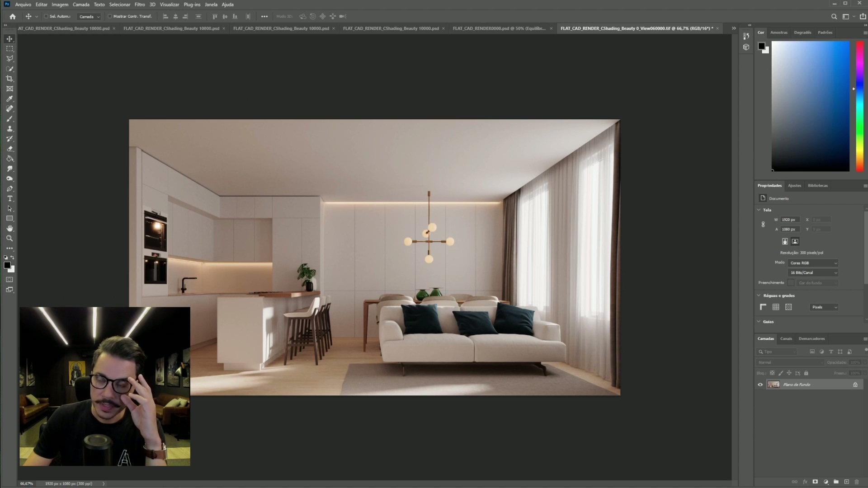Enable the Sel. Autom. checkbox
This screenshot has width=868, height=488.
coord(46,16)
